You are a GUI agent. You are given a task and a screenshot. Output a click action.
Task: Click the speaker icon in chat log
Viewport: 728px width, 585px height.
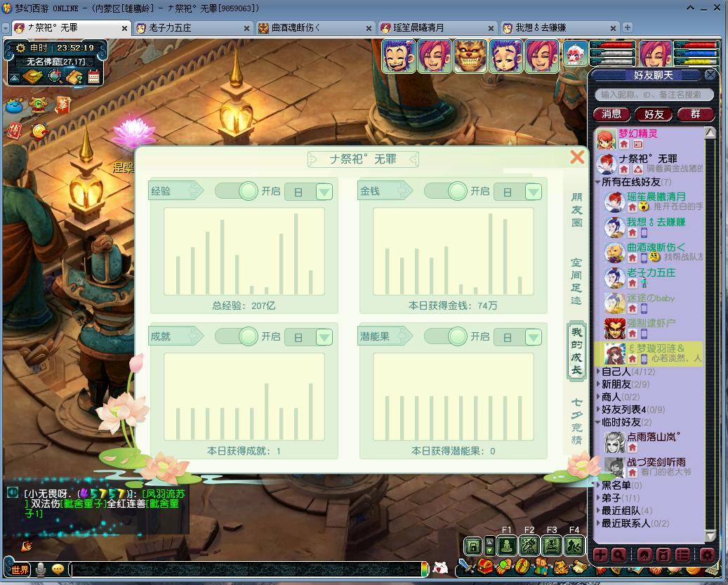13,492
